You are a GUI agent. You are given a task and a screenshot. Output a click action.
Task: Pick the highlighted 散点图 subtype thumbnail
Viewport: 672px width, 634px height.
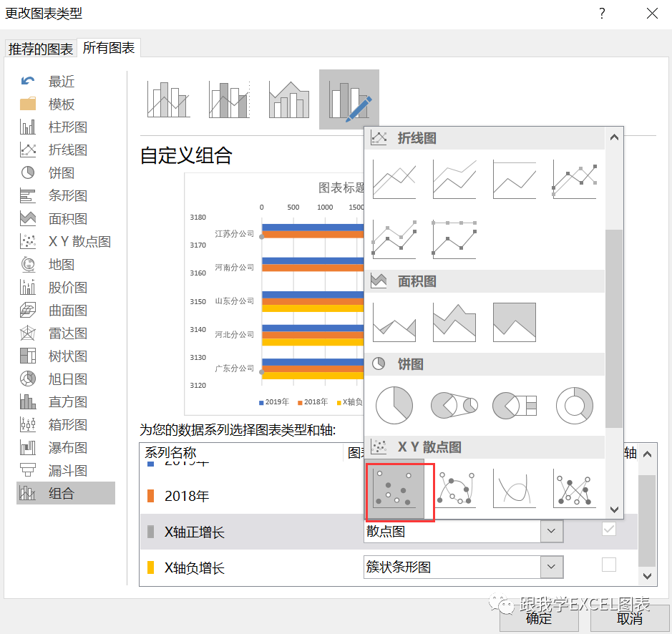pos(399,492)
